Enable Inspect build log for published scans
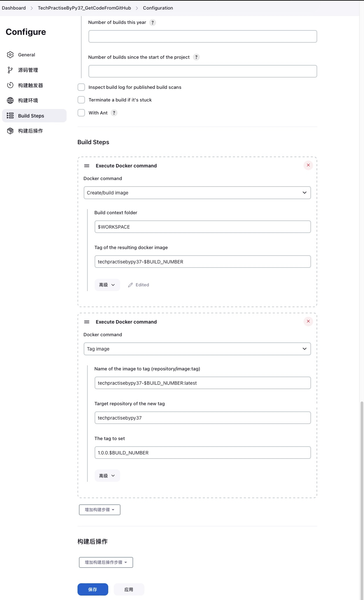 pyautogui.click(x=81, y=87)
